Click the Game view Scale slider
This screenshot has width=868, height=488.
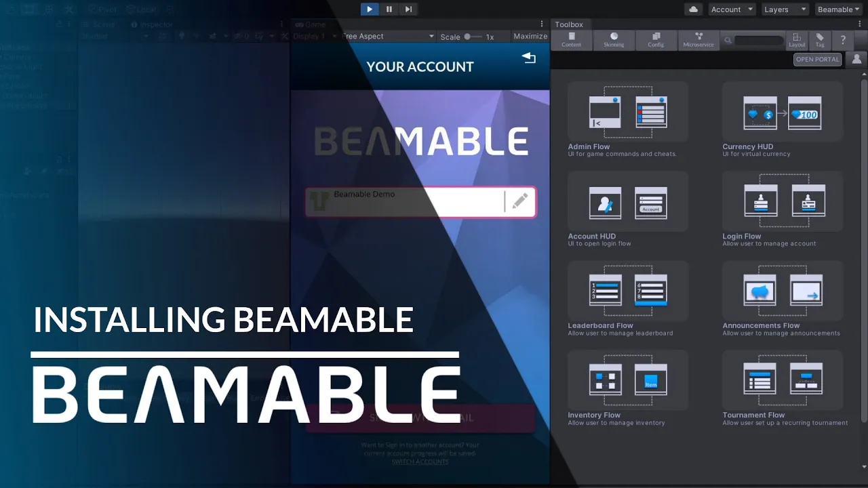[473, 37]
